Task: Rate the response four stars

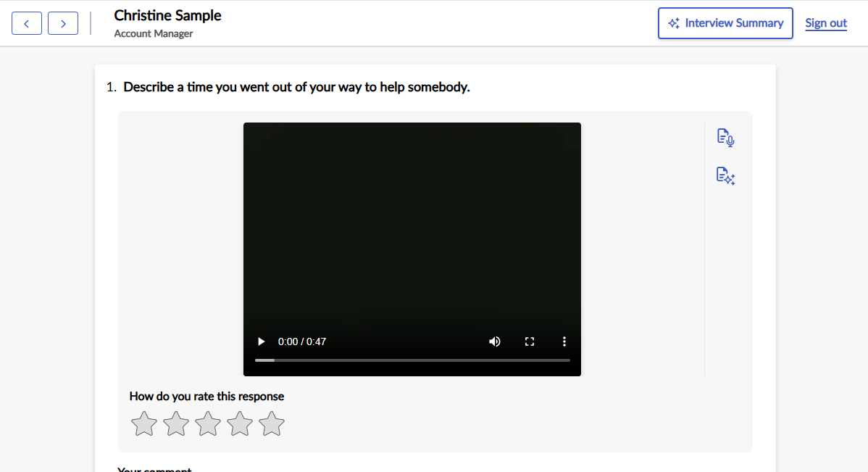Action: pyautogui.click(x=240, y=424)
